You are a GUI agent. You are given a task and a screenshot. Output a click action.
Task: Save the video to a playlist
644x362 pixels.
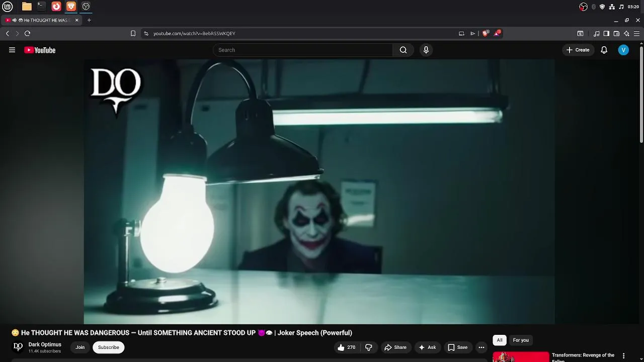458,347
